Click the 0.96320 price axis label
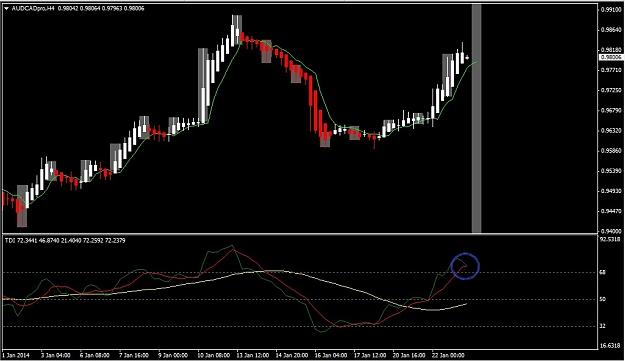 (x=611, y=130)
